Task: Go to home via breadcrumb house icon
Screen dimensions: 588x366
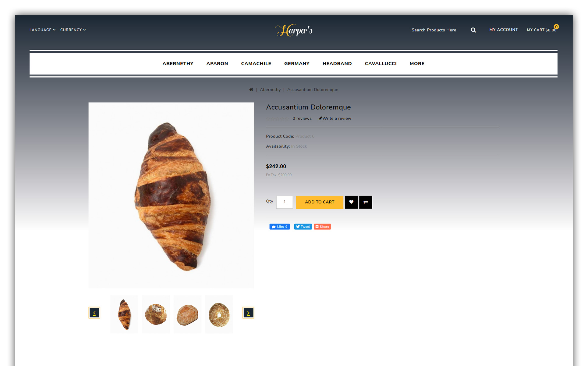Action: click(x=251, y=89)
